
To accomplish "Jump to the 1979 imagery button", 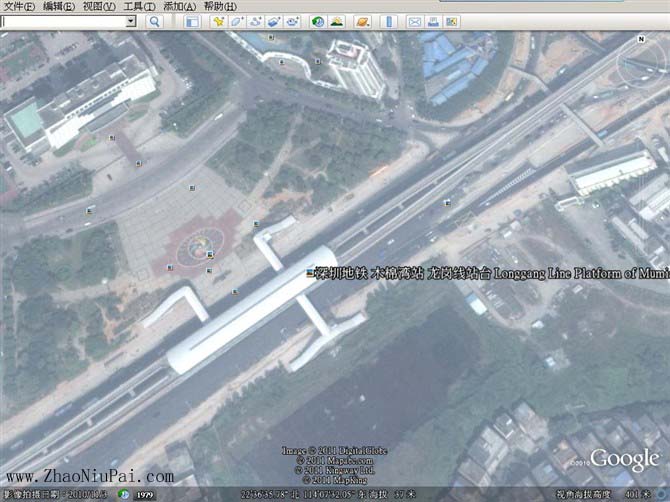I will pyautogui.click(x=144, y=495).
